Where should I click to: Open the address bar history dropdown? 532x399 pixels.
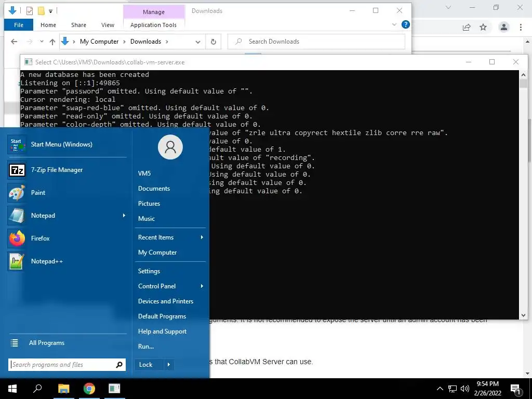[198, 42]
